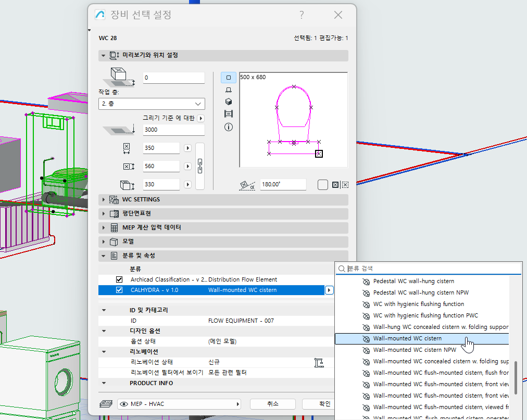This screenshot has height=420, width=527.
Task: Switch preview to side elevation view
Action: tap(228, 90)
